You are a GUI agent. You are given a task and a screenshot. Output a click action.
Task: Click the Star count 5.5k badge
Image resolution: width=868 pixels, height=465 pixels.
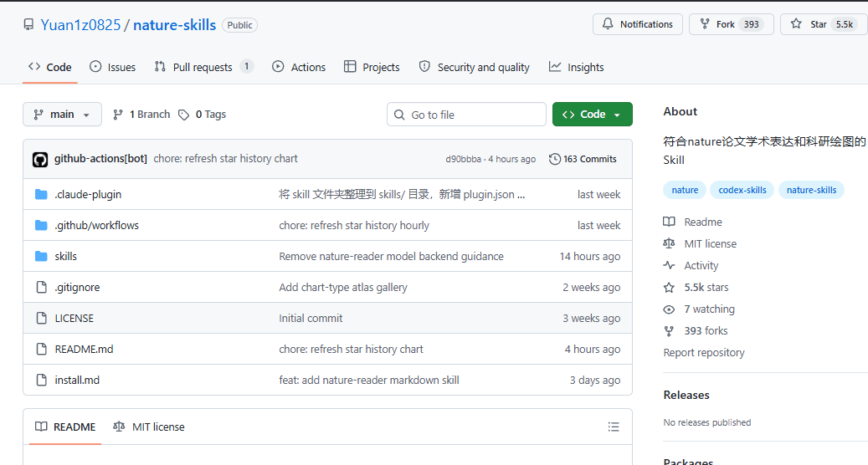[x=845, y=24]
